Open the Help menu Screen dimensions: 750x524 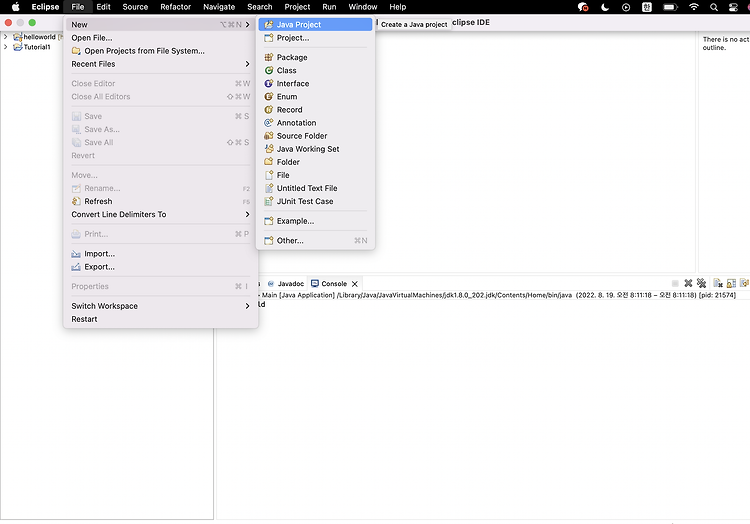point(397,7)
